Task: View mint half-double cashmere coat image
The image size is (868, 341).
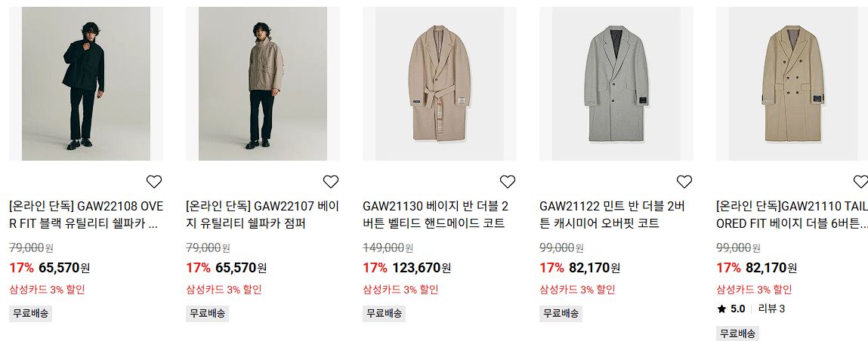Action: [616, 84]
